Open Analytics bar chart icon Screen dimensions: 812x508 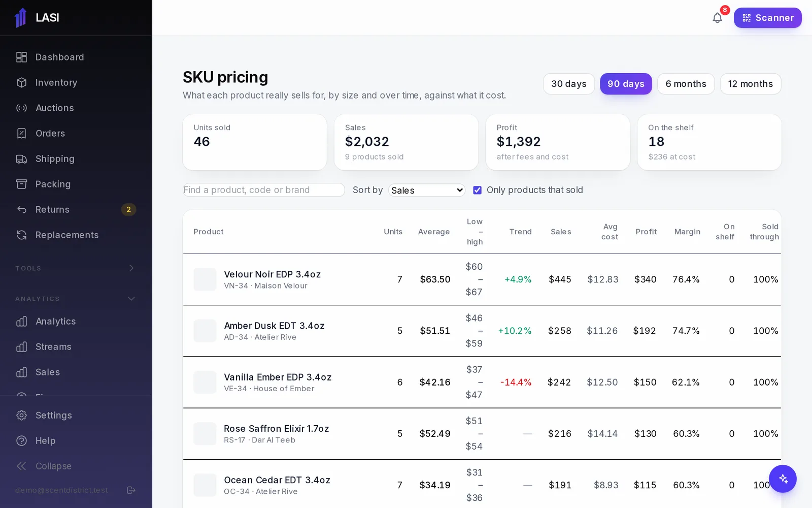[x=21, y=322]
